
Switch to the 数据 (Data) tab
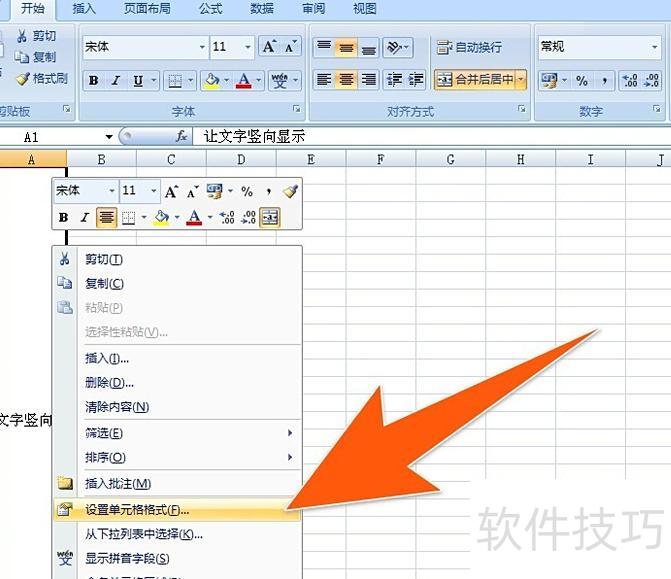262,8
